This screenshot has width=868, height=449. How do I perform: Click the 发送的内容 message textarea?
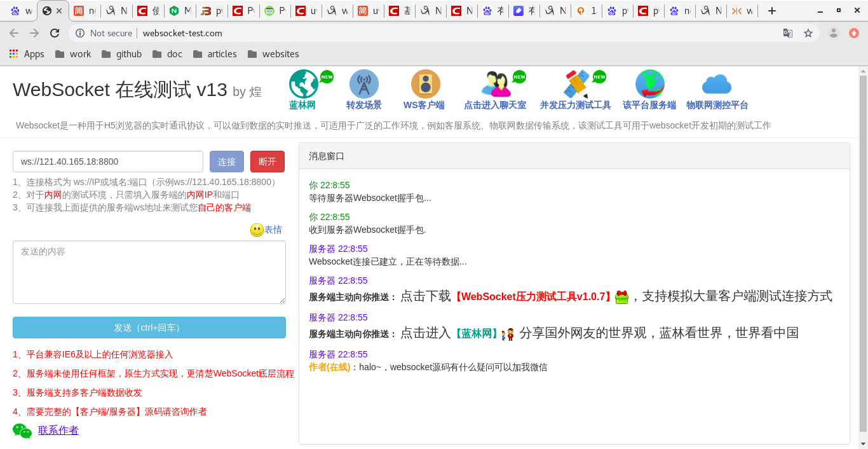(149, 272)
